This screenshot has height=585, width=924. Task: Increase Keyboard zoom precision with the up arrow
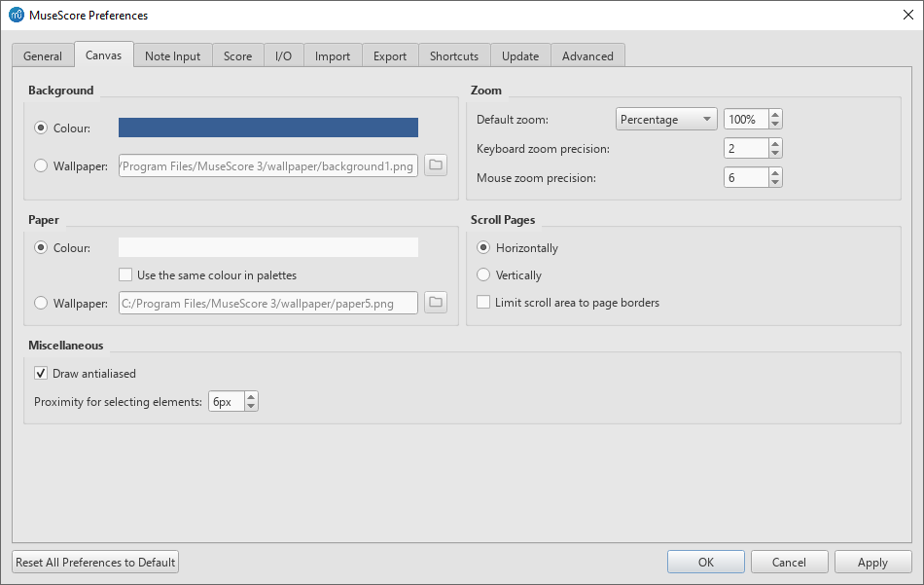774,143
